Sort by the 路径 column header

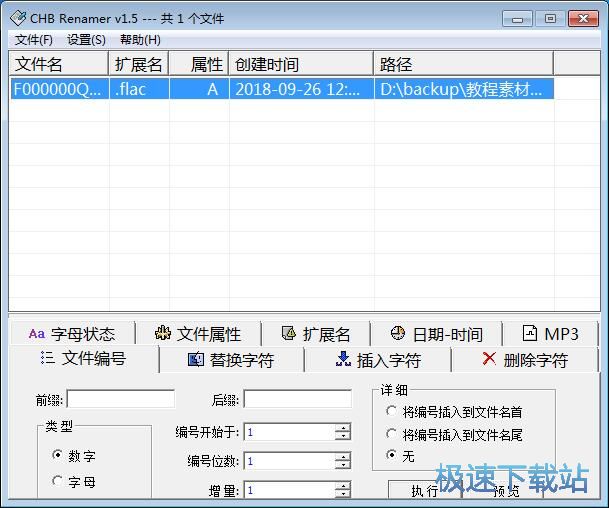point(463,64)
